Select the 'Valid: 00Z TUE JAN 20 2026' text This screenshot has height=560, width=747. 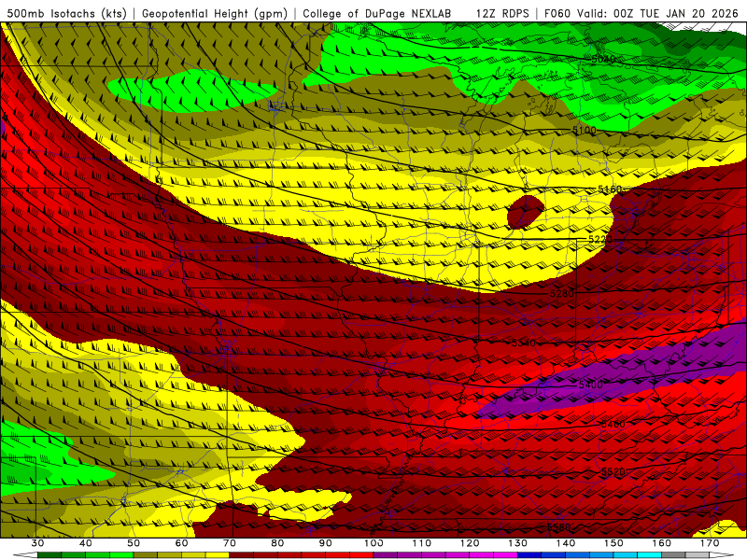(657, 14)
